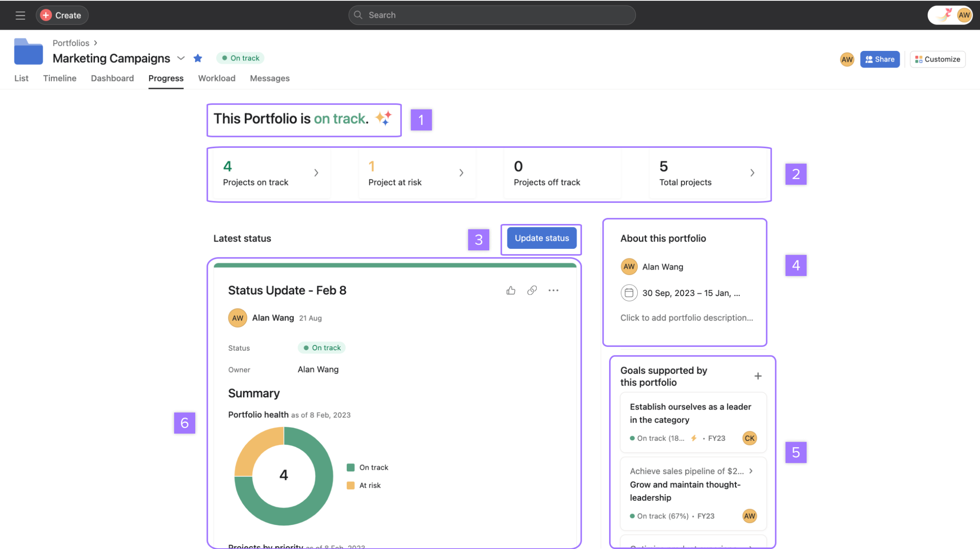Expand the 5 Total projects card
Image resolution: width=980 pixels, height=549 pixels.
(752, 173)
